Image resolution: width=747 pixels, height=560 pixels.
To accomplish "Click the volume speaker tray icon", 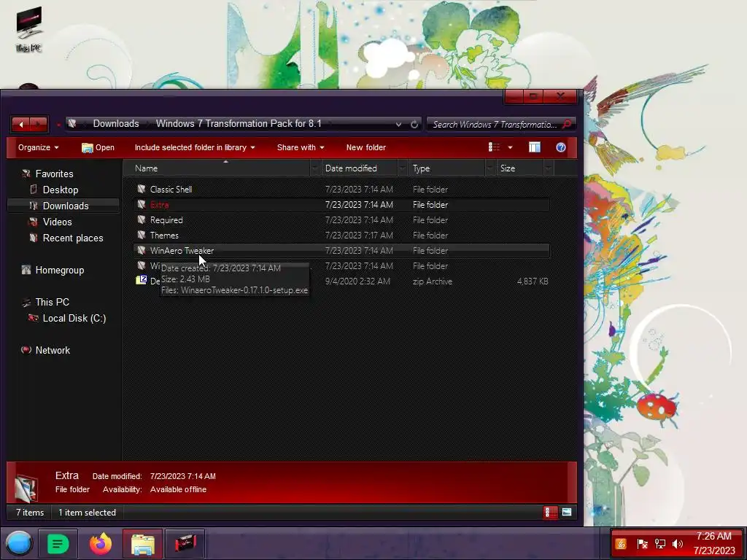I will pyautogui.click(x=678, y=544).
